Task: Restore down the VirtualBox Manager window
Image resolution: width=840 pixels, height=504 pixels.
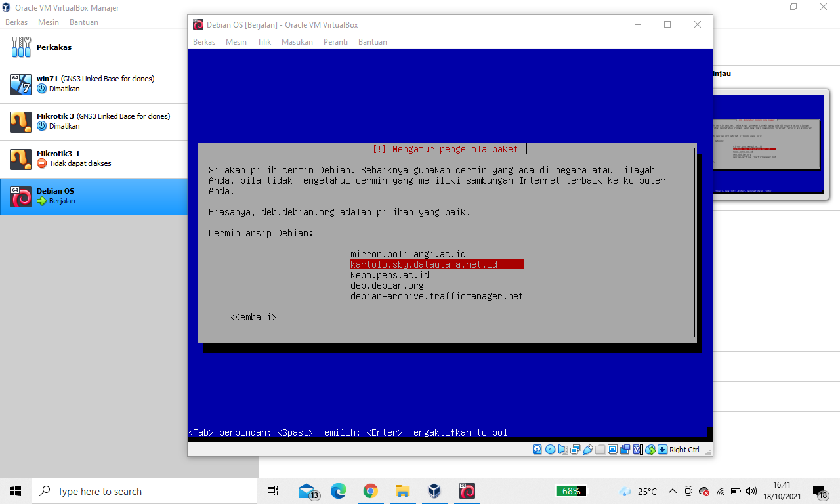Action: pos(793,7)
